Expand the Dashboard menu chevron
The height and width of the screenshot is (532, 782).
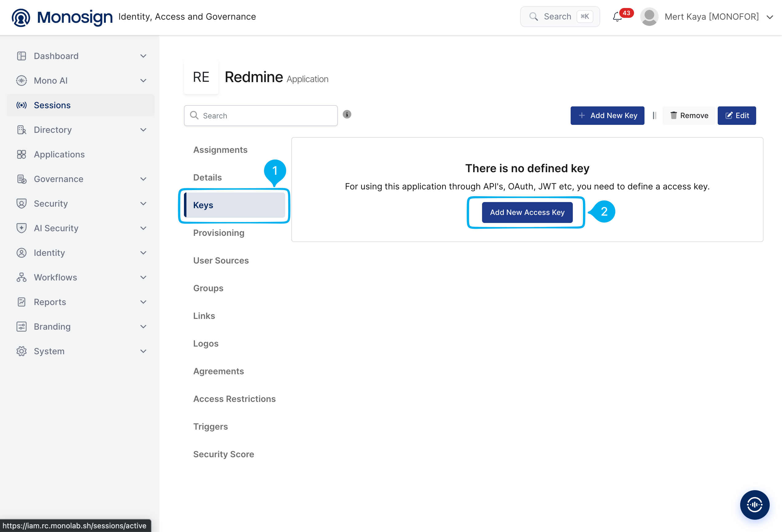143,56
